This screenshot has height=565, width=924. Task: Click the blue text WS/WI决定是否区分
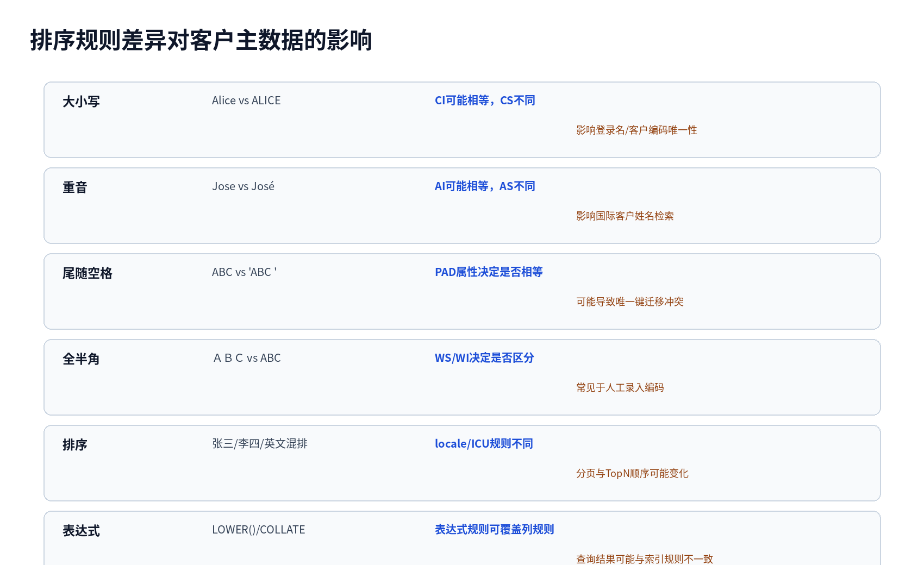click(484, 358)
